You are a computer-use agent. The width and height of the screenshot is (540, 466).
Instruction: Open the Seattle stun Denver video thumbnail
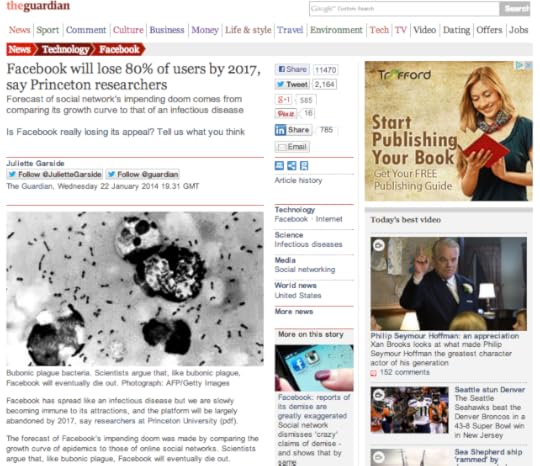tap(409, 410)
